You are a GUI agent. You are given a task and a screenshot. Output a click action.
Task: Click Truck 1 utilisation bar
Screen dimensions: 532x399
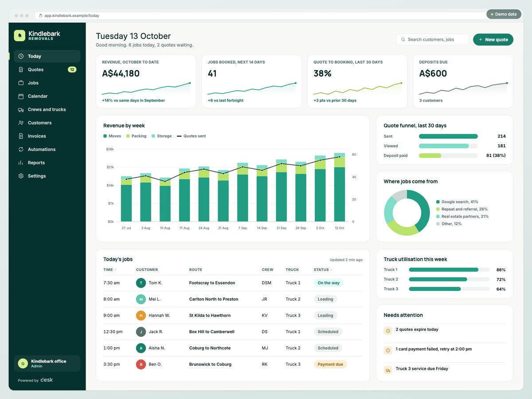pyautogui.click(x=449, y=270)
